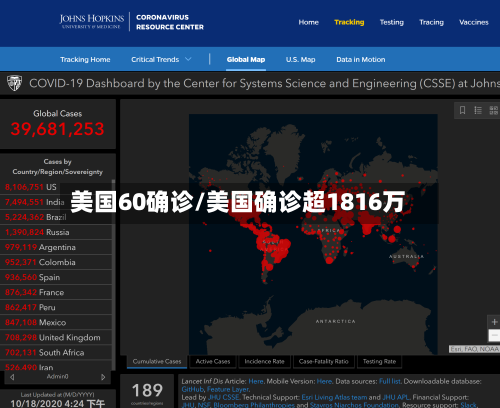The height and width of the screenshot is (408, 500).
Task: Open the Feature Layer link
Action: coord(228,389)
